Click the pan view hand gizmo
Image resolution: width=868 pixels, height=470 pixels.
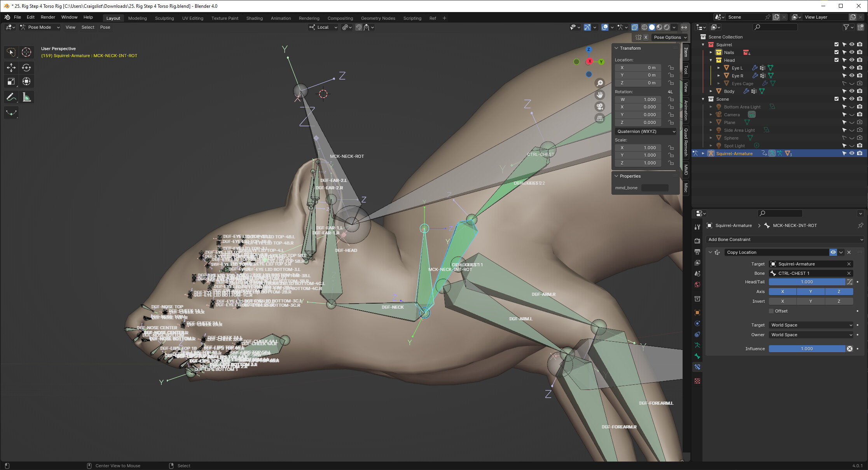pos(600,95)
